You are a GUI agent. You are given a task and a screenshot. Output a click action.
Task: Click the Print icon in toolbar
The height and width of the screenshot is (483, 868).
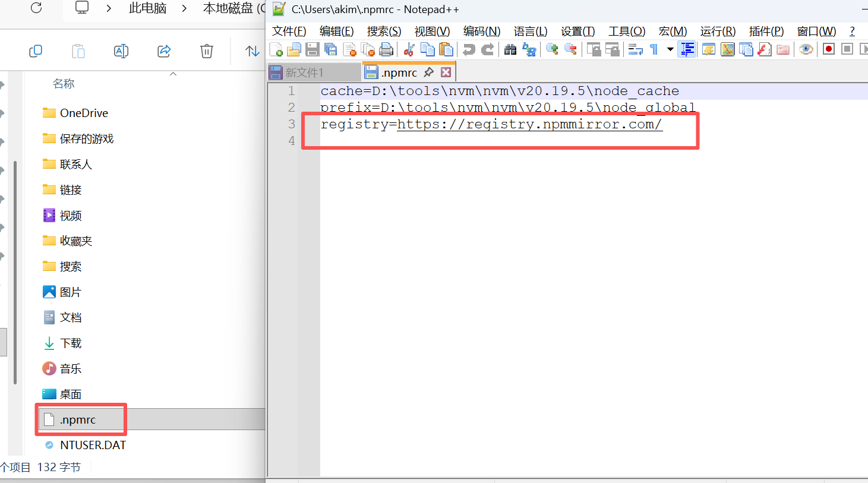click(386, 49)
